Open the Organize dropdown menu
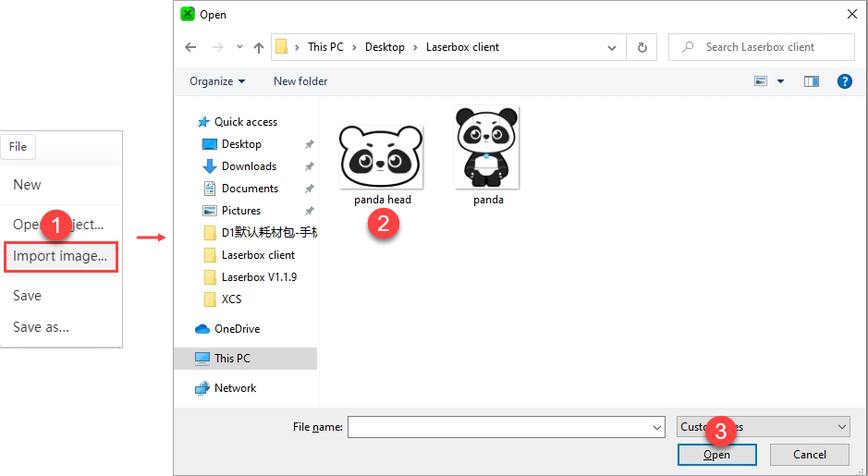The width and height of the screenshot is (868, 476). pos(217,81)
